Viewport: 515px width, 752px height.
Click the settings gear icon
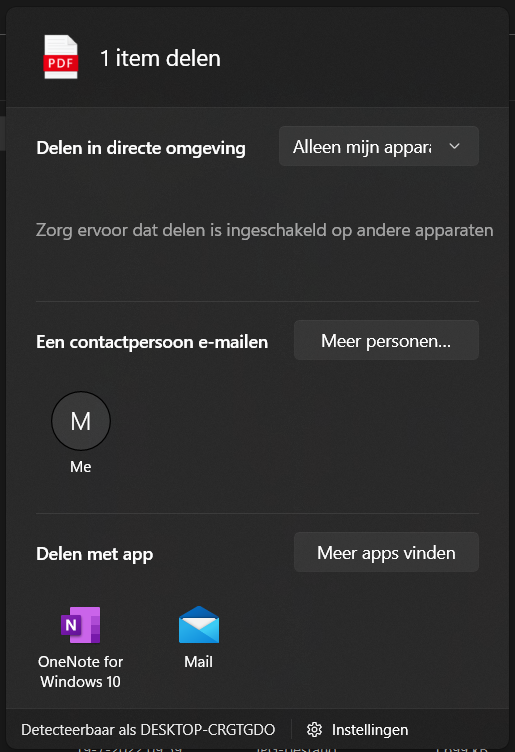pos(315,729)
